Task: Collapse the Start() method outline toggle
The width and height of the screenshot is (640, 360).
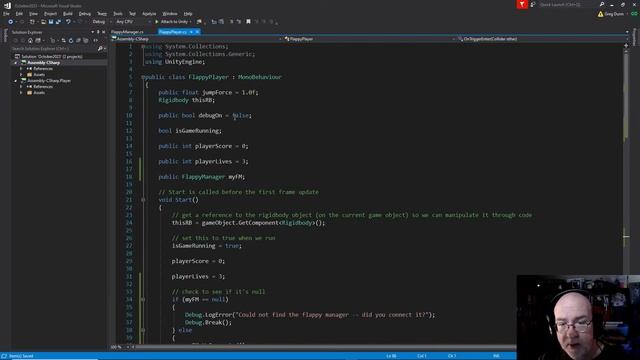Action: pos(143,200)
